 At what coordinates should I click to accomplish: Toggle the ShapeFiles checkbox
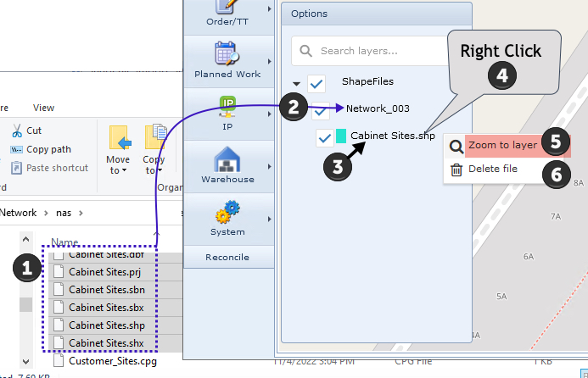point(316,83)
